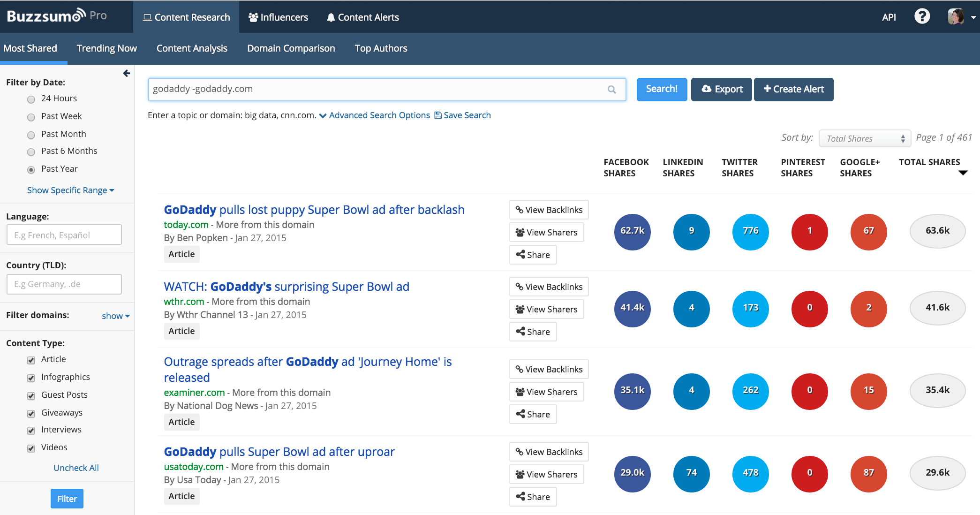Open the help question mark icon

click(922, 16)
